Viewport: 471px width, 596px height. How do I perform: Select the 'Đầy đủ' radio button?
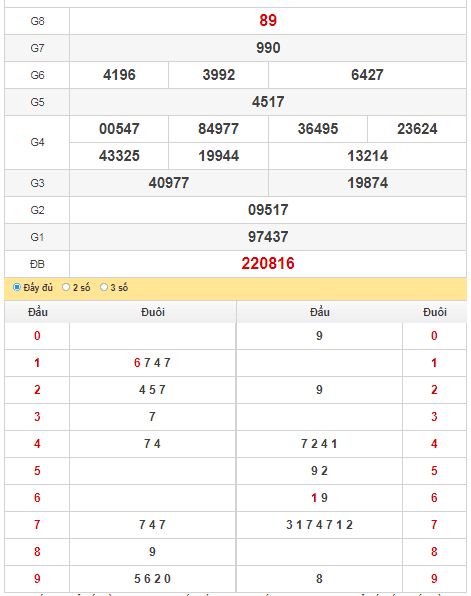[x=17, y=287]
